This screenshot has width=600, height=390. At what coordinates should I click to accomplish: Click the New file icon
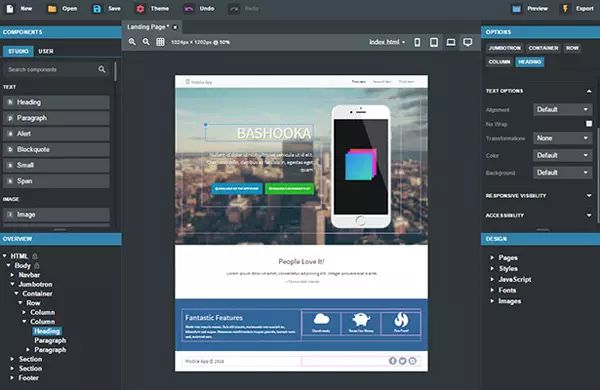tap(10, 8)
